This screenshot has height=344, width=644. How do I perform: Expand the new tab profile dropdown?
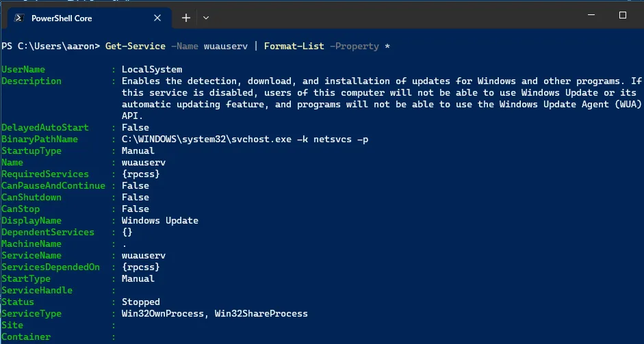click(x=206, y=17)
